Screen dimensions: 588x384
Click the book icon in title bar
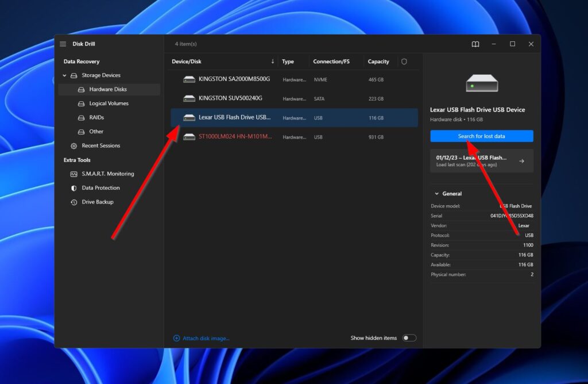pos(475,44)
